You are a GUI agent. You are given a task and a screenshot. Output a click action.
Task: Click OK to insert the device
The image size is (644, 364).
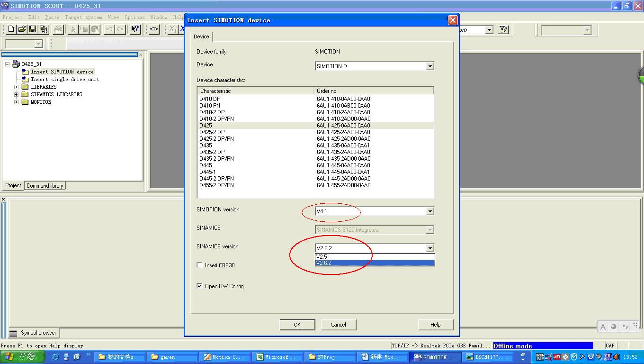(x=297, y=325)
